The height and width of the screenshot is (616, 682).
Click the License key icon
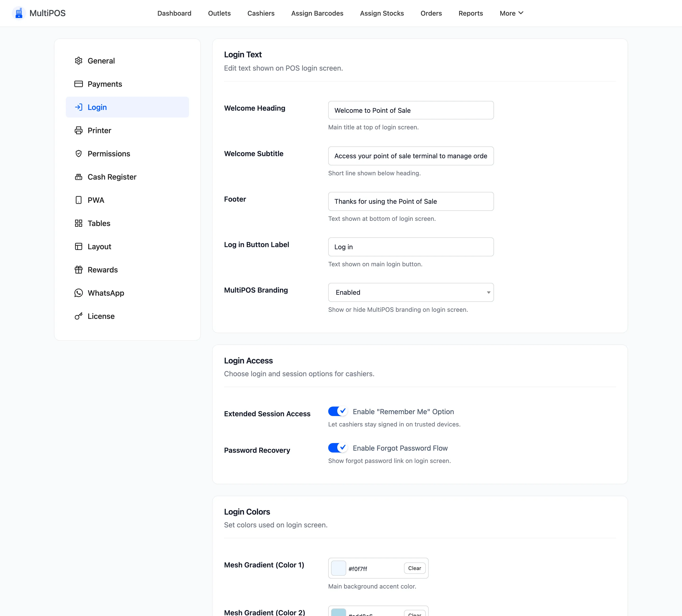coord(78,316)
